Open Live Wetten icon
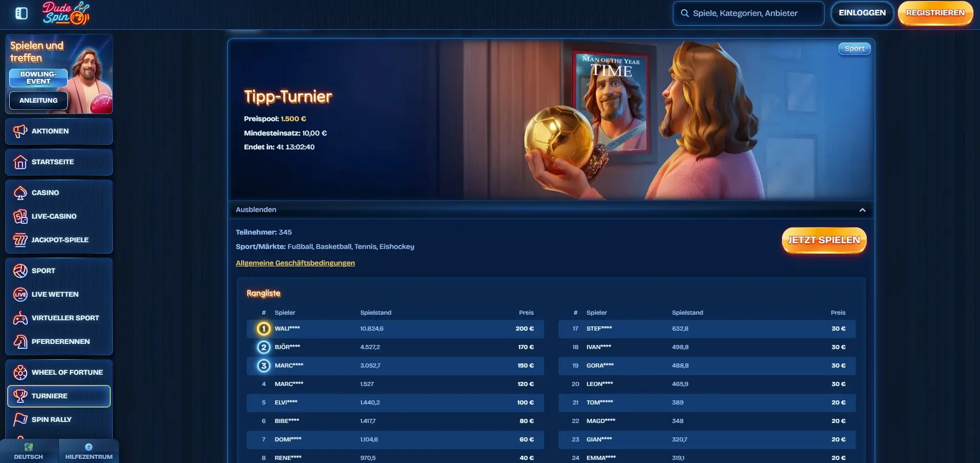The width and height of the screenshot is (980, 463). click(x=20, y=295)
